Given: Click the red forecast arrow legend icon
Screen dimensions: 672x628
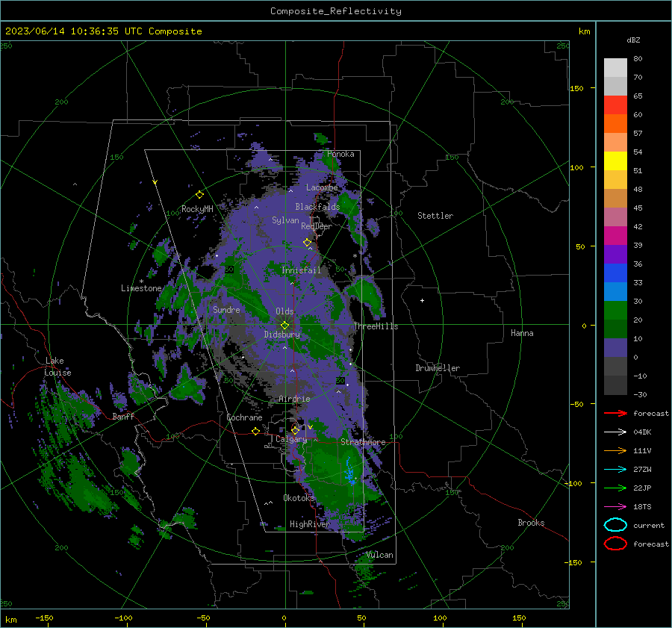Looking at the screenshot, I should pyautogui.click(x=615, y=413).
